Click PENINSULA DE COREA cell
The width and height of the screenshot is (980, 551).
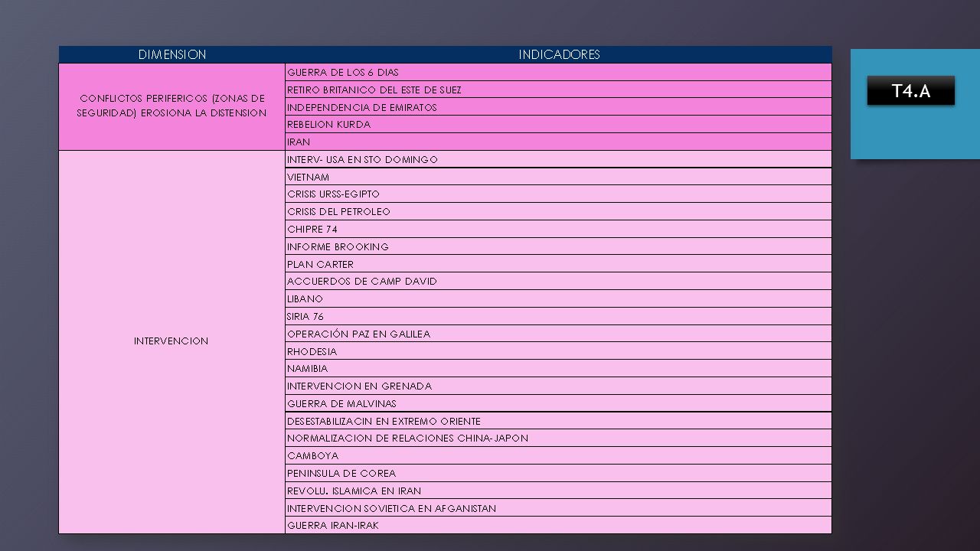point(558,473)
